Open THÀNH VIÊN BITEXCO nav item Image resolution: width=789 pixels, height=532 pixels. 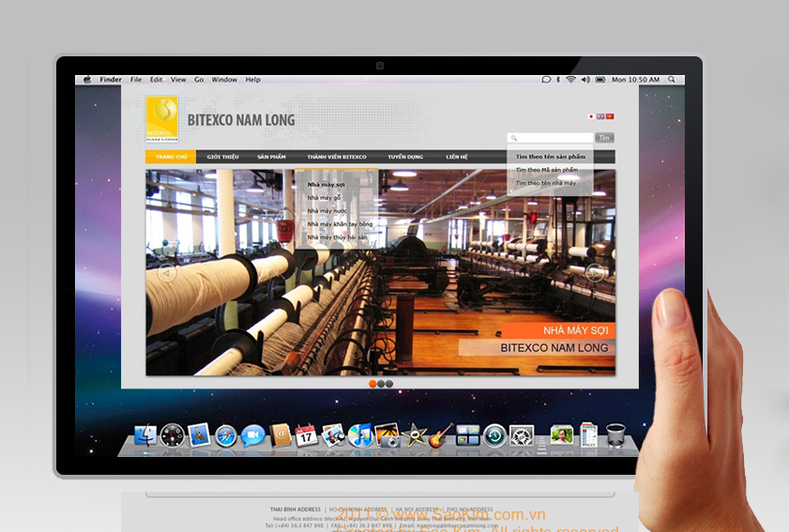coord(337,157)
